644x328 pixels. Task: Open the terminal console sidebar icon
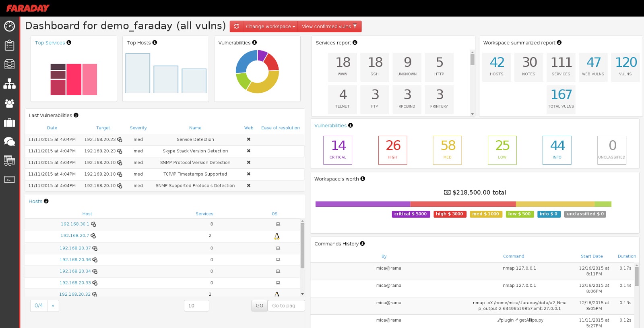click(x=9, y=180)
